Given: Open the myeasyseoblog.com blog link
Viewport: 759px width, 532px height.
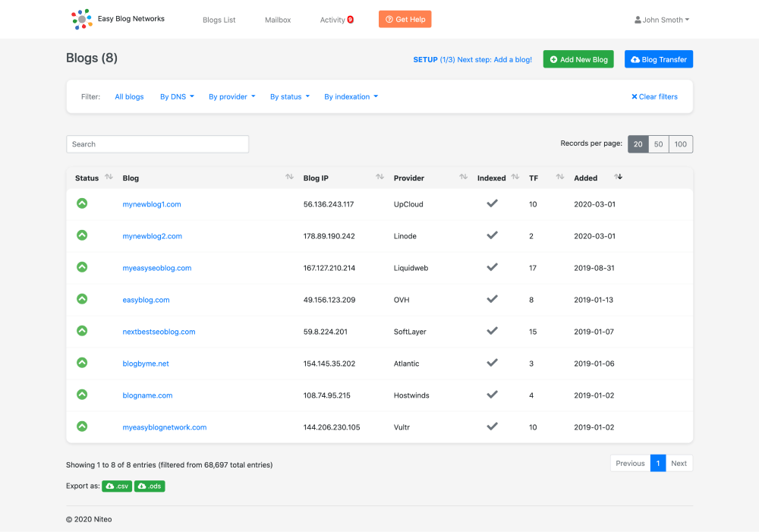Looking at the screenshot, I should [157, 268].
